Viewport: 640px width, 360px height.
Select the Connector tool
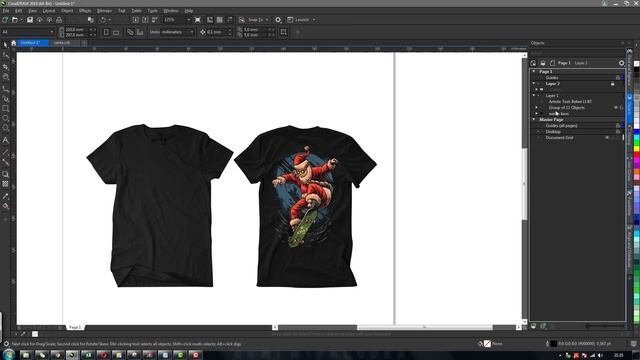pyautogui.click(x=5, y=162)
